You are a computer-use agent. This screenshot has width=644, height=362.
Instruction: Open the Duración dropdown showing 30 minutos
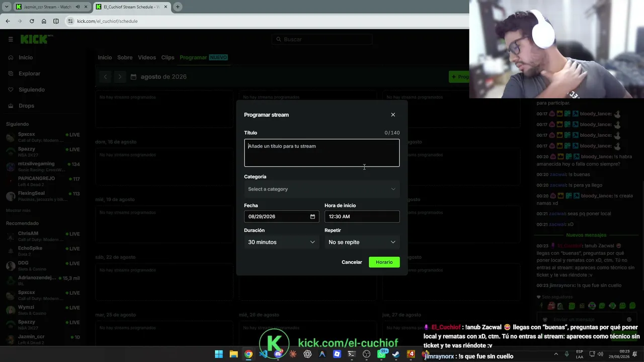pos(281,242)
